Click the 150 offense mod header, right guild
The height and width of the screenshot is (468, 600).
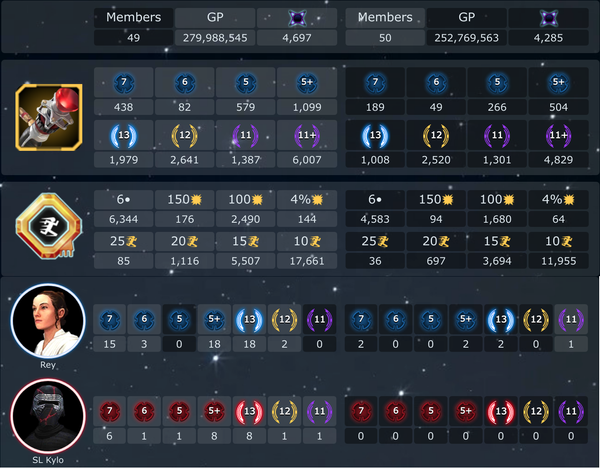(x=436, y=199)
